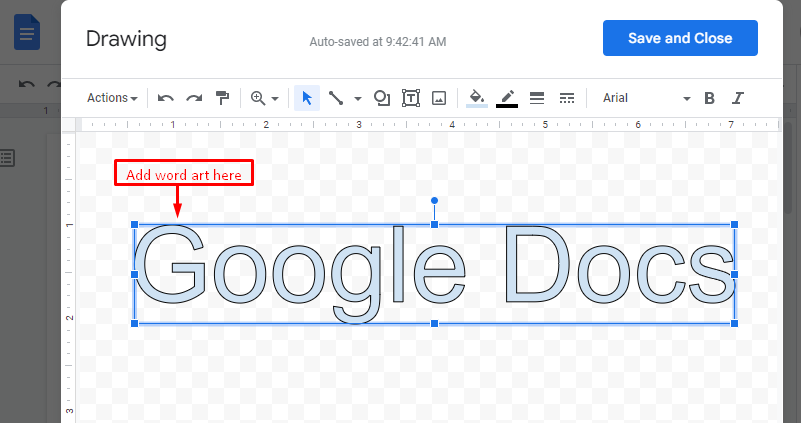Open the Arial font dropdown
This screenshot has height=423, width=801.
646,98
